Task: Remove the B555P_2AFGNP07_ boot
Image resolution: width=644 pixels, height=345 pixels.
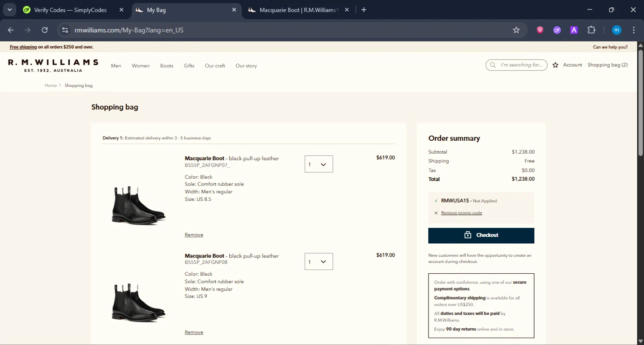Action: click(194, 235)
